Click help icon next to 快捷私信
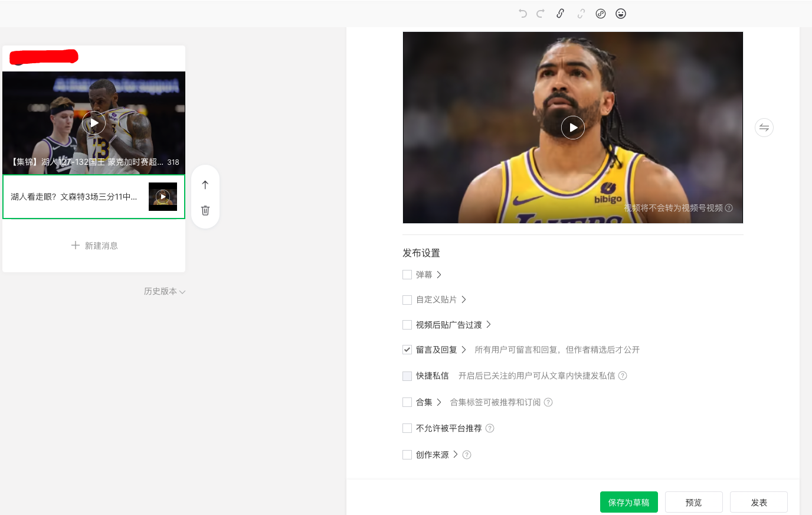The height and width of the screenshot is (515, 812). 623,376
